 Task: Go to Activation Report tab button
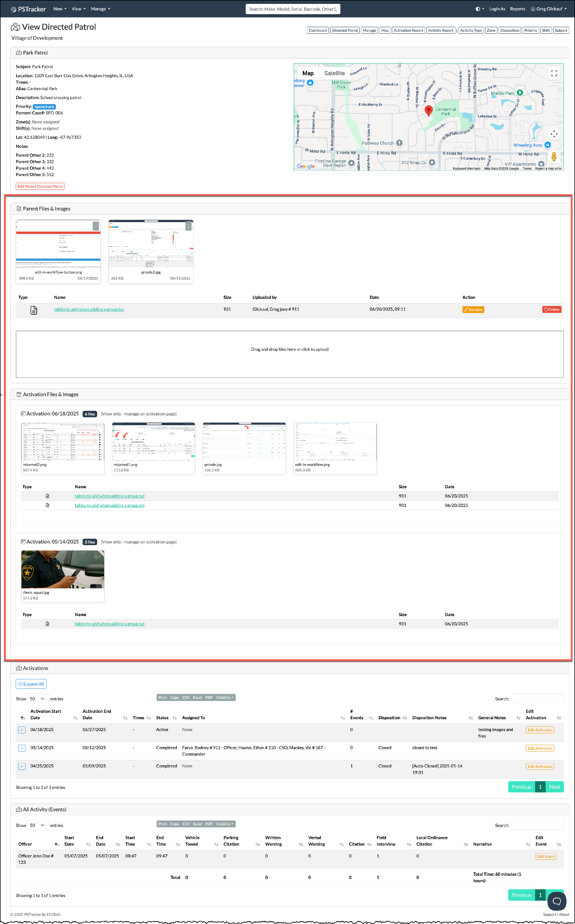tap(408, 30)
